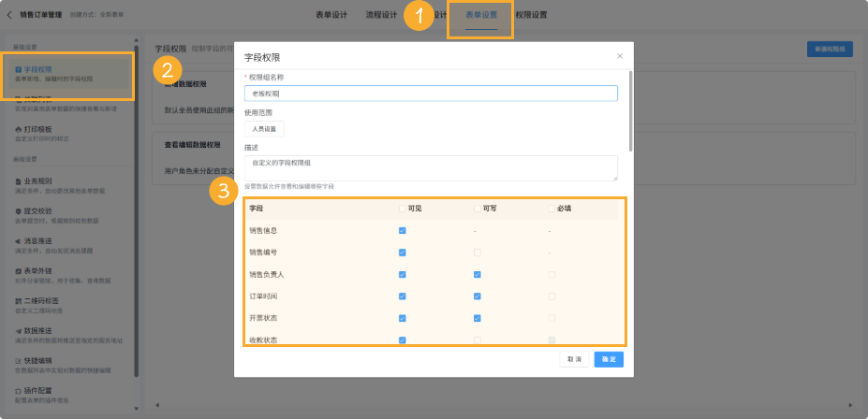The image size is (868, 419).
Task: Click the 订单时间 field name
Action: (262, 296)
